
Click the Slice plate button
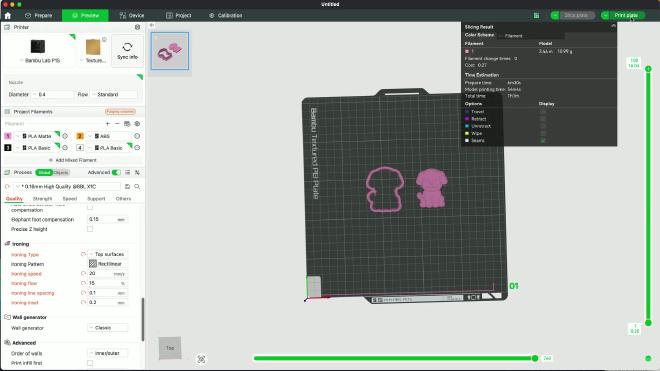[x=576, y=16]
